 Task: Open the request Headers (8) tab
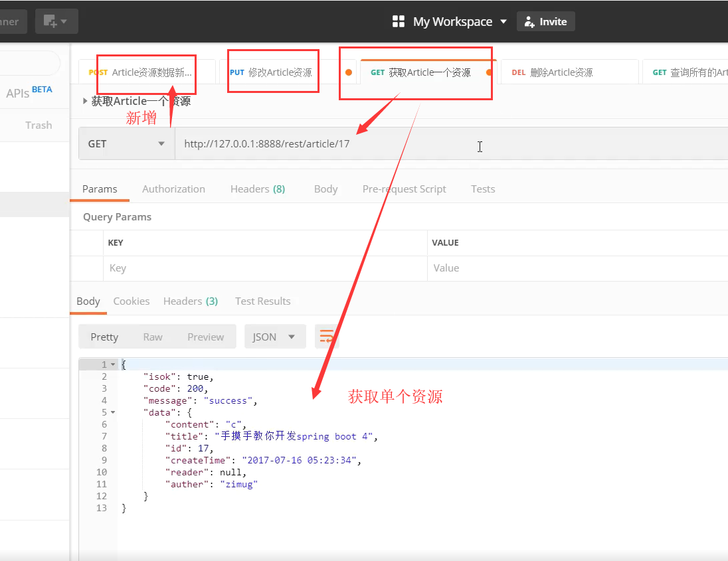(258, 189)
